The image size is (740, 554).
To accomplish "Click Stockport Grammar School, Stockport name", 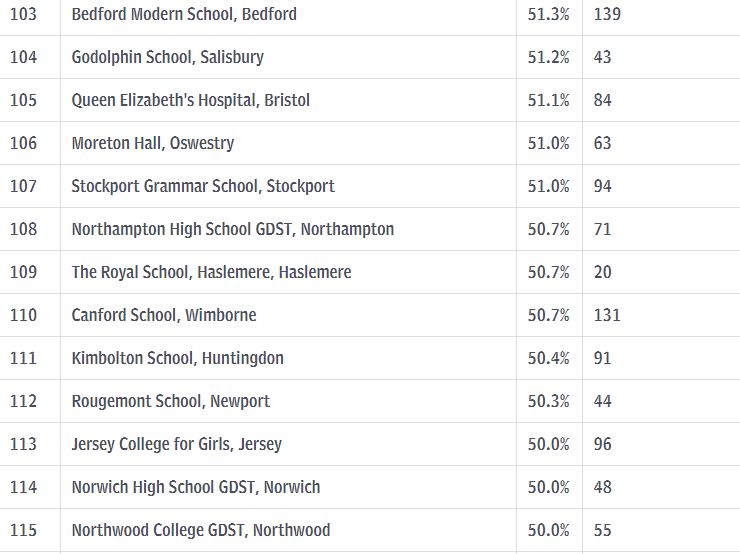I will pos(203,186).
